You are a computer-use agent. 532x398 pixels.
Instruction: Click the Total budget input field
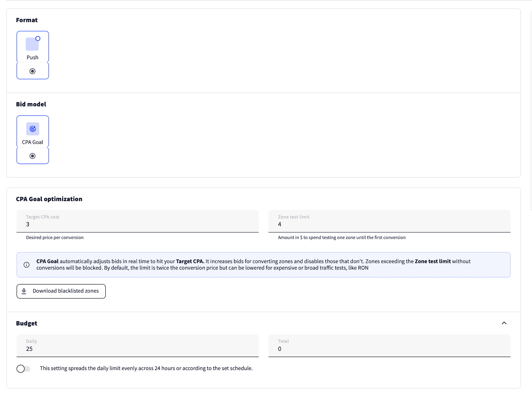coord(389,348)
